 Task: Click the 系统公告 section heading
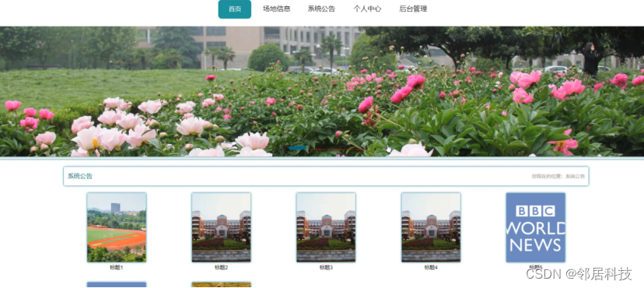80,176
